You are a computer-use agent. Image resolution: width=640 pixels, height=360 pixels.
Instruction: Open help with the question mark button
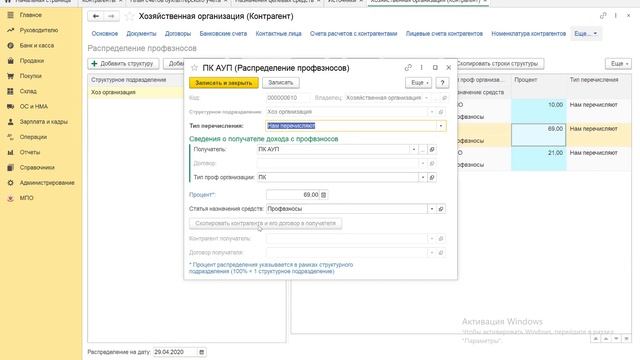[442, 83]
